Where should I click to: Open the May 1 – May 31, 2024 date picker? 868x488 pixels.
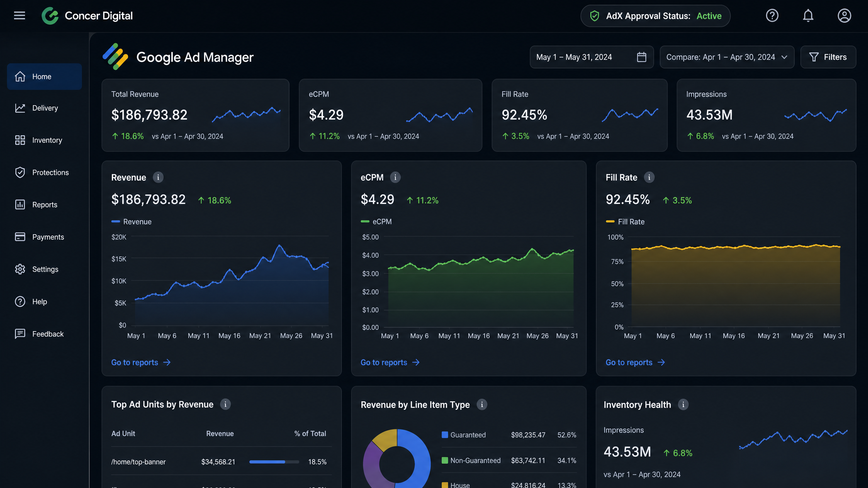(592, 57)
